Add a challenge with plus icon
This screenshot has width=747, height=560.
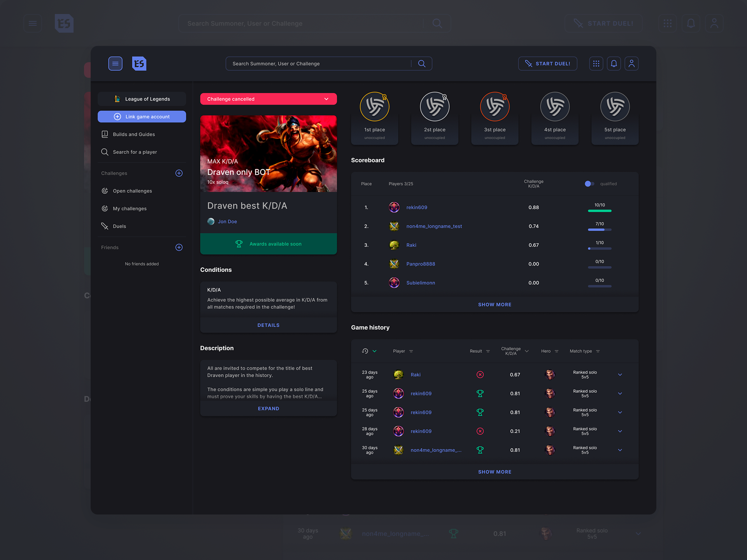(x=179, y=173)
